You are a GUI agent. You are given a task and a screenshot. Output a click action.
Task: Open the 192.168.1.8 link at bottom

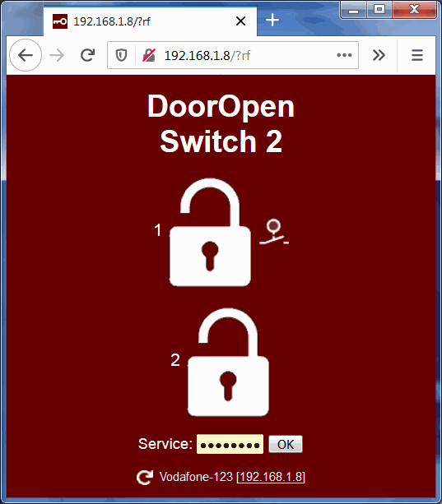pos(271,477)
